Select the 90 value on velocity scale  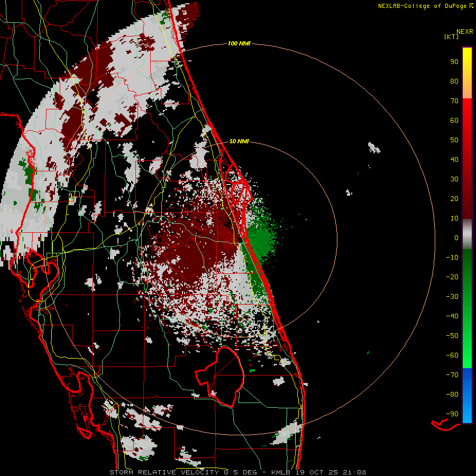[454, 62]
